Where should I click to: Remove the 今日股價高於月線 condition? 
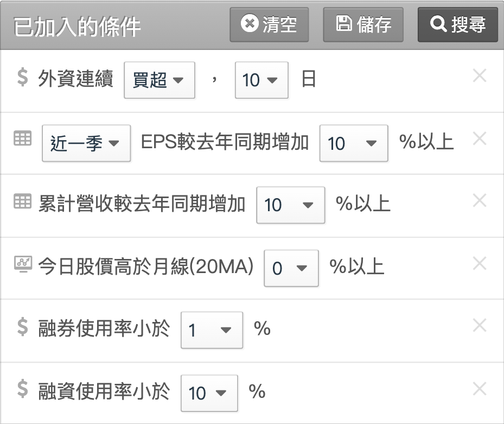(x=480, y=263)
